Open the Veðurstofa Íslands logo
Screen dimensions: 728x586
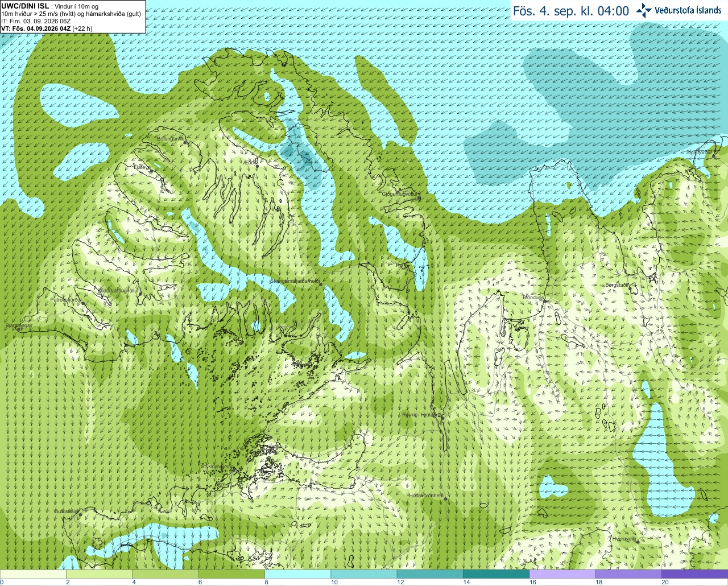coord(679,10)
